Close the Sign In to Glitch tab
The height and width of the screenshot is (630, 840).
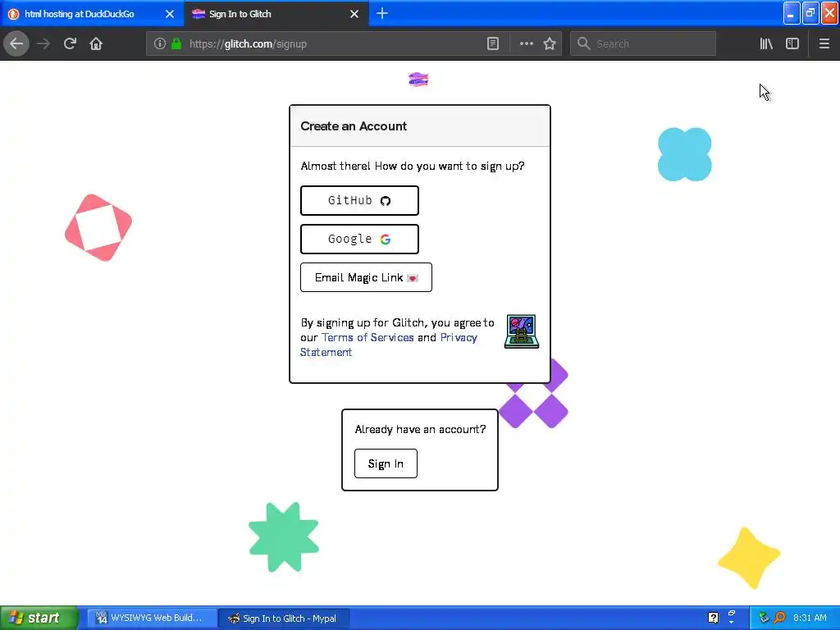[354, 14]
